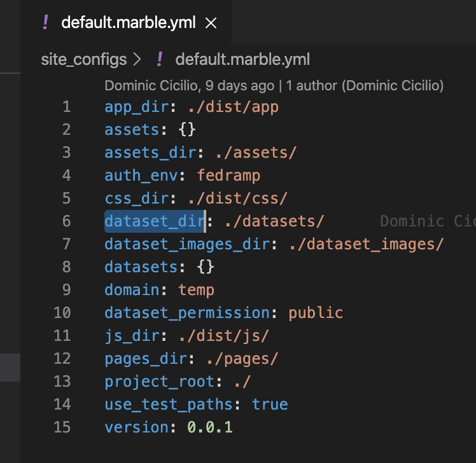The width and height of the screenshot is (476, 463).
Task: Click the YAML file icon in the tab
Action: pyautogui.click(x=46, y=22)
